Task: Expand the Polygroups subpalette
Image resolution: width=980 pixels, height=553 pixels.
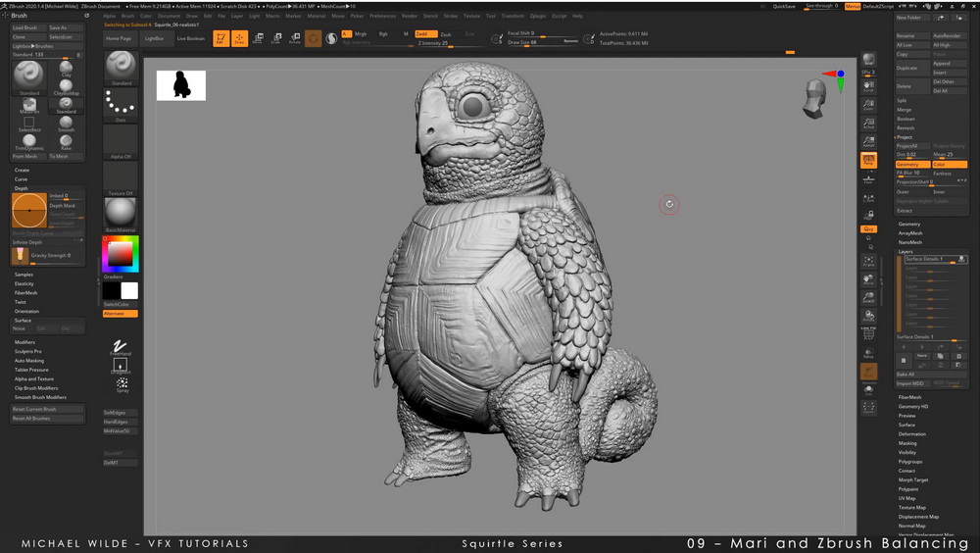Action: (910, 462)
